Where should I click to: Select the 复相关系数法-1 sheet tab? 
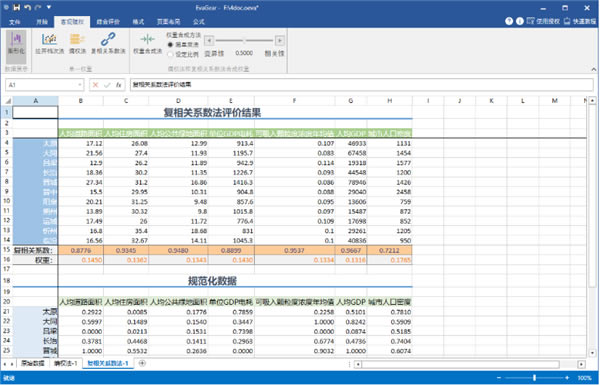(x=108, y=364)
